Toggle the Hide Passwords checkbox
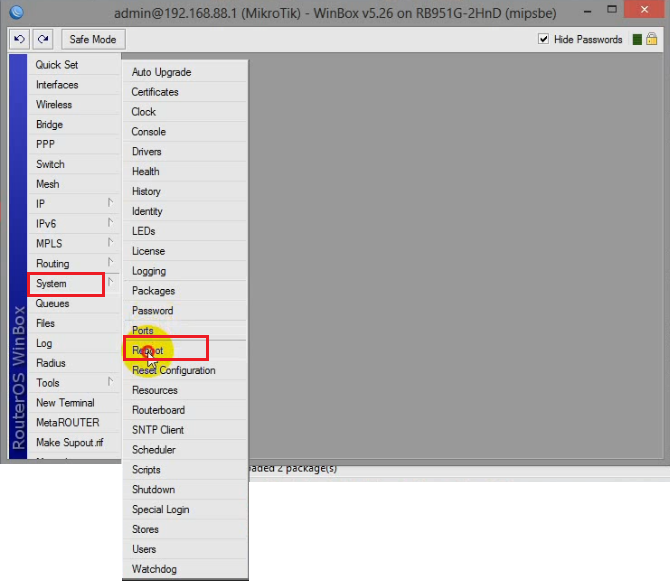670x581 pixels. (x=543, y=39)
